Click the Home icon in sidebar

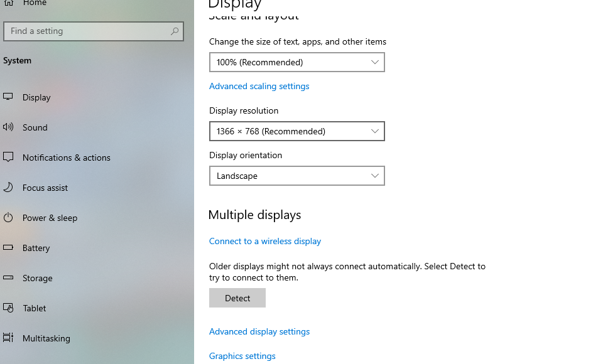[8, 3]
